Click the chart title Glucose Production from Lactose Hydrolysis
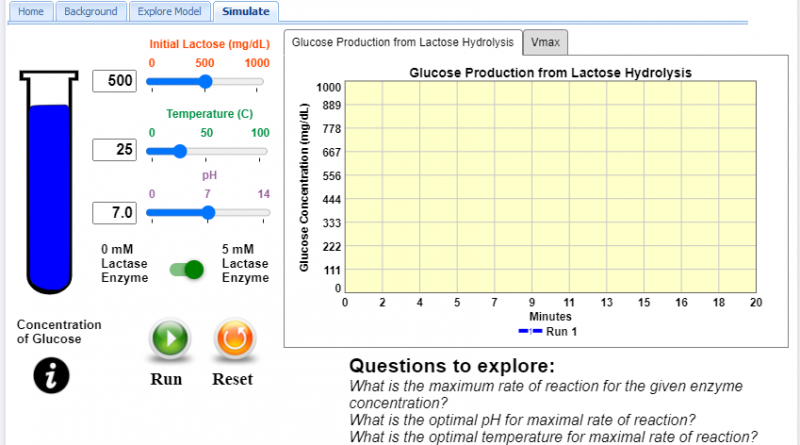The image size is (800, 445). pos(550,73)
